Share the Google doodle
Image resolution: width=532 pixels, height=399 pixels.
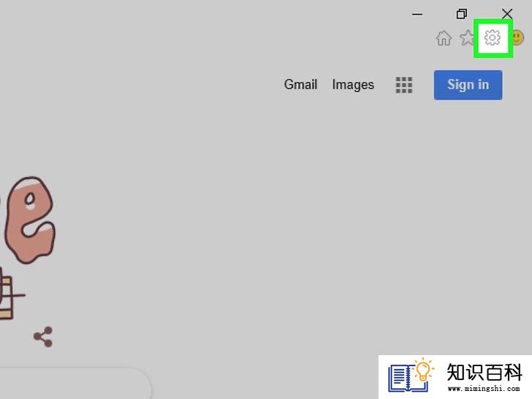click(43, 337)
